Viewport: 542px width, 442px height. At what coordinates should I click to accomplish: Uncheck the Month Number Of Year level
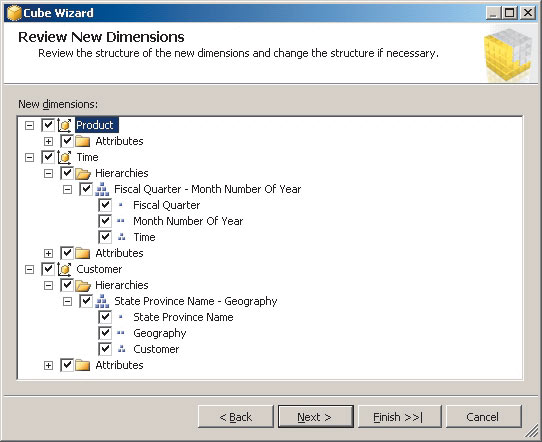[x=105, y=221]
